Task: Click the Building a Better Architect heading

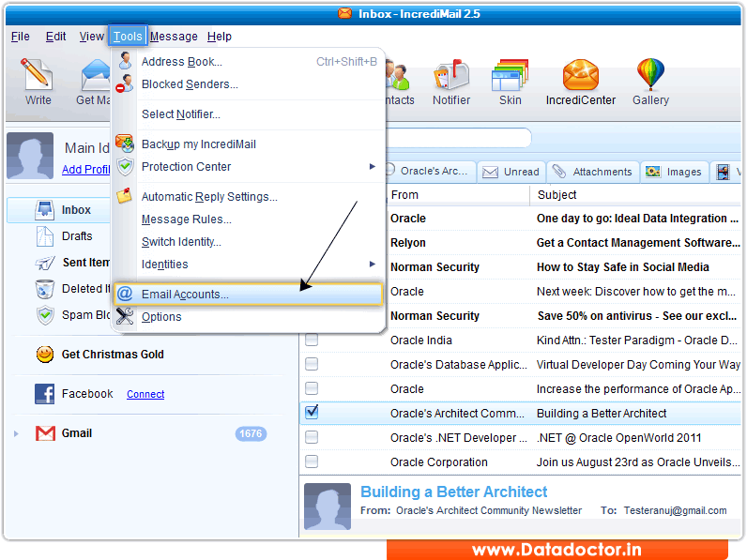Action: (453, 492)
